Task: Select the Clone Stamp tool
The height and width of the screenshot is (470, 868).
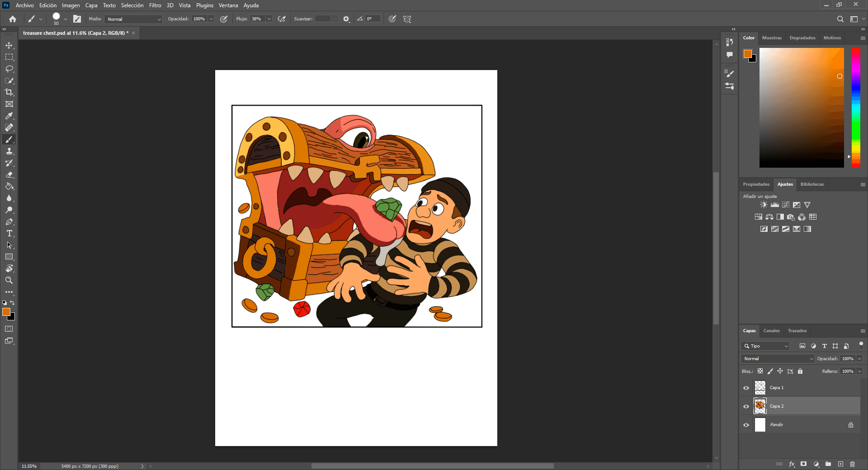Action: (9, 151)
